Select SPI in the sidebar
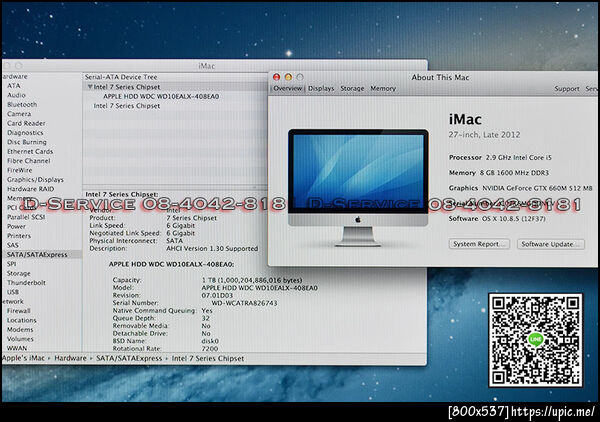The height and width of the screenshot is (422, 600). coord(11,264)
